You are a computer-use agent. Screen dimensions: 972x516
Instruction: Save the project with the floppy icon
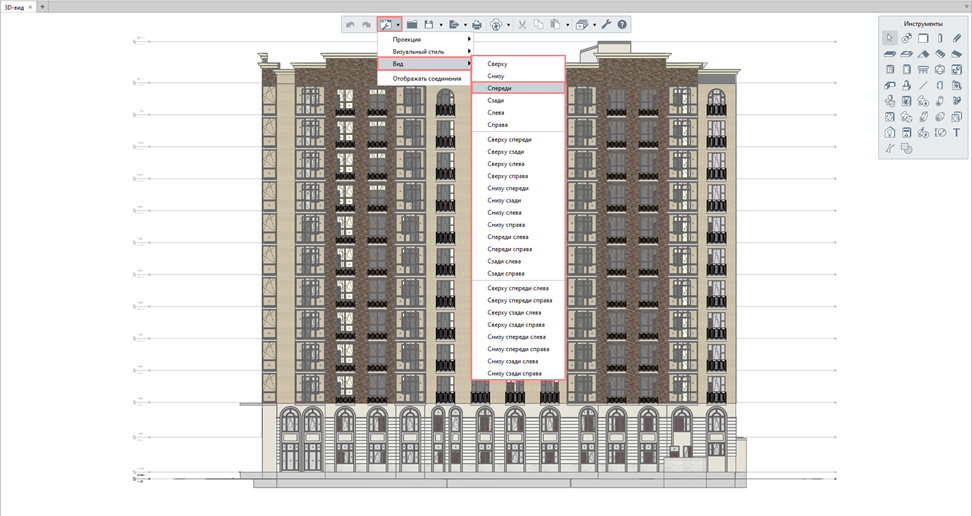pyautogui.click(x=428, y=25)
